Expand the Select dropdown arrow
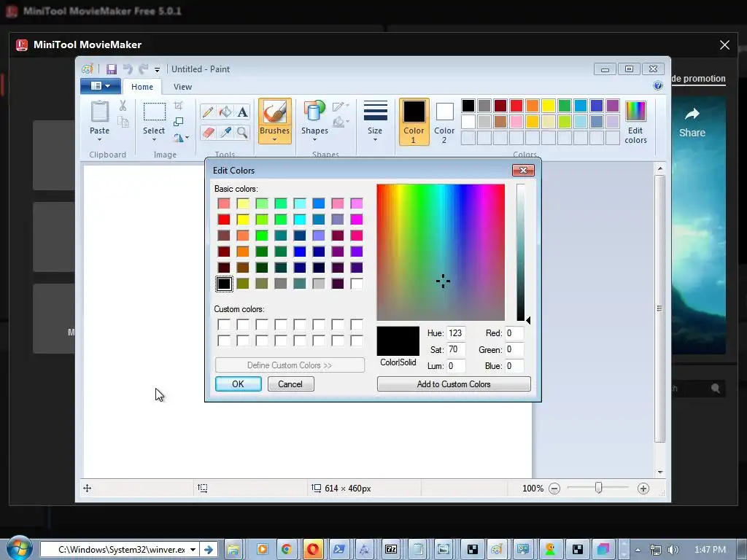The image size is (747, 560). [x=155, y=140]
